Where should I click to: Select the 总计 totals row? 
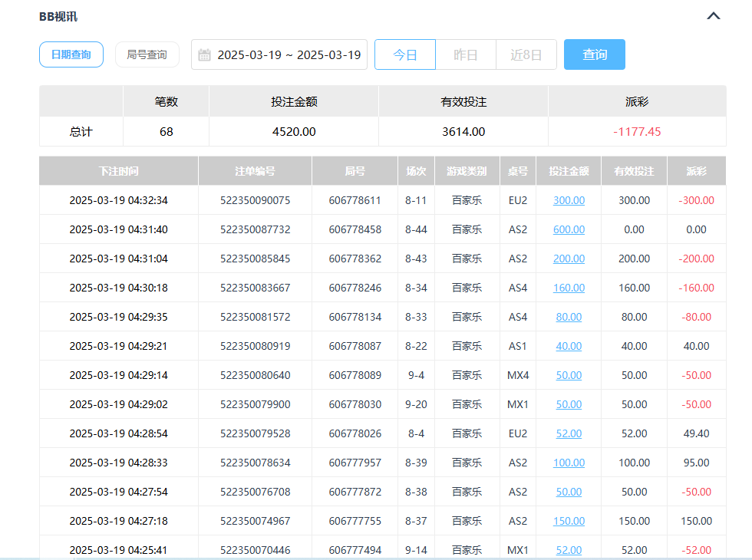click(x=81, y=130)
